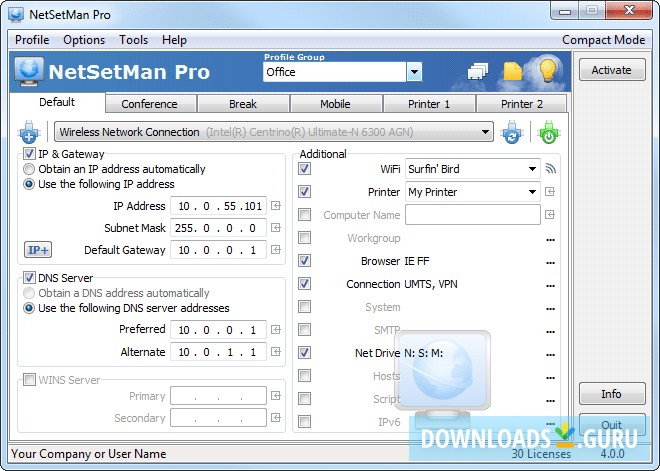Click the green adapter activation power icon
Screen dimensions: 660x471
coord(548,132)
